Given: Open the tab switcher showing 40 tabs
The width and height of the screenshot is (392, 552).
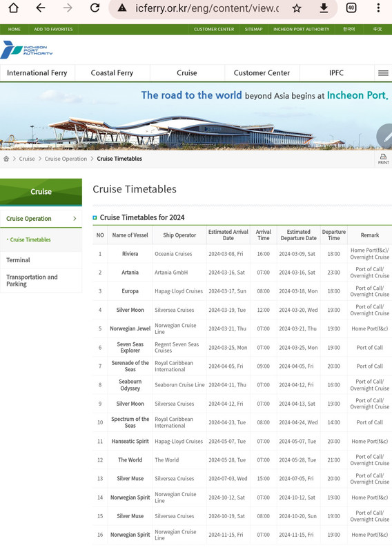Looking at the screenshot, I should (x=351, y=8).
